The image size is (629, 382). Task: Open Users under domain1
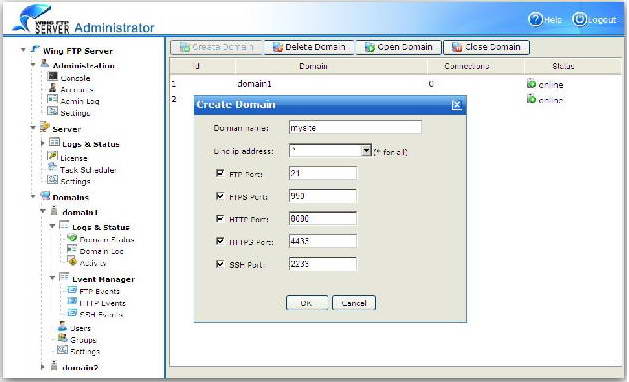(80, 328)
